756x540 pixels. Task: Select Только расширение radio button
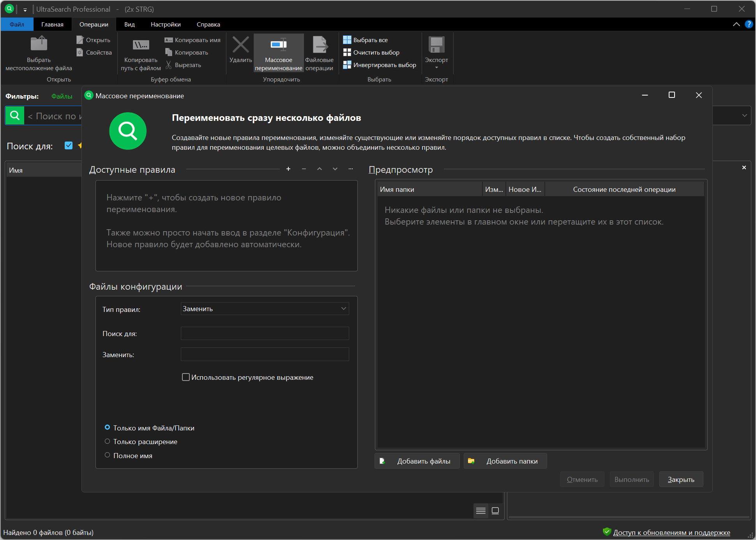pos(108,441)
